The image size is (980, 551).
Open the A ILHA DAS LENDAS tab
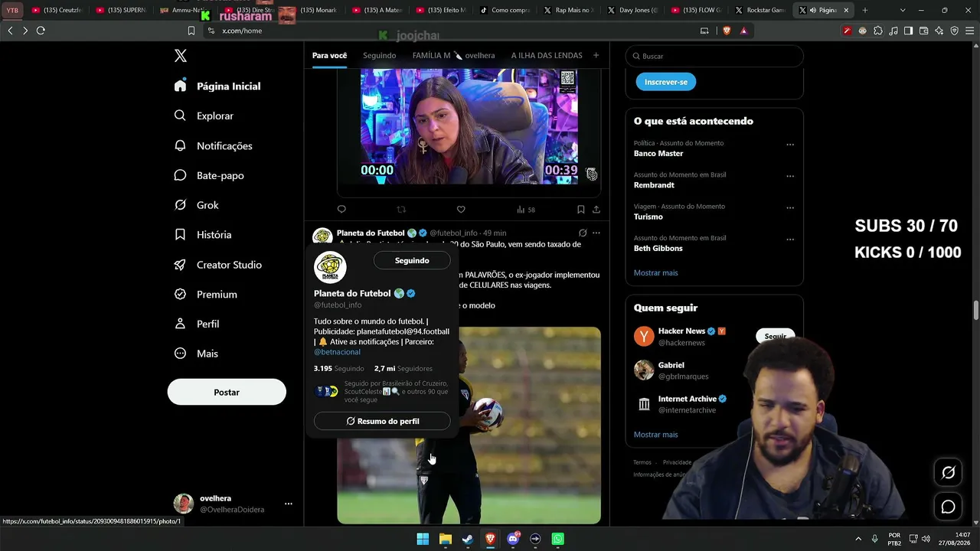tap(547, 55)
